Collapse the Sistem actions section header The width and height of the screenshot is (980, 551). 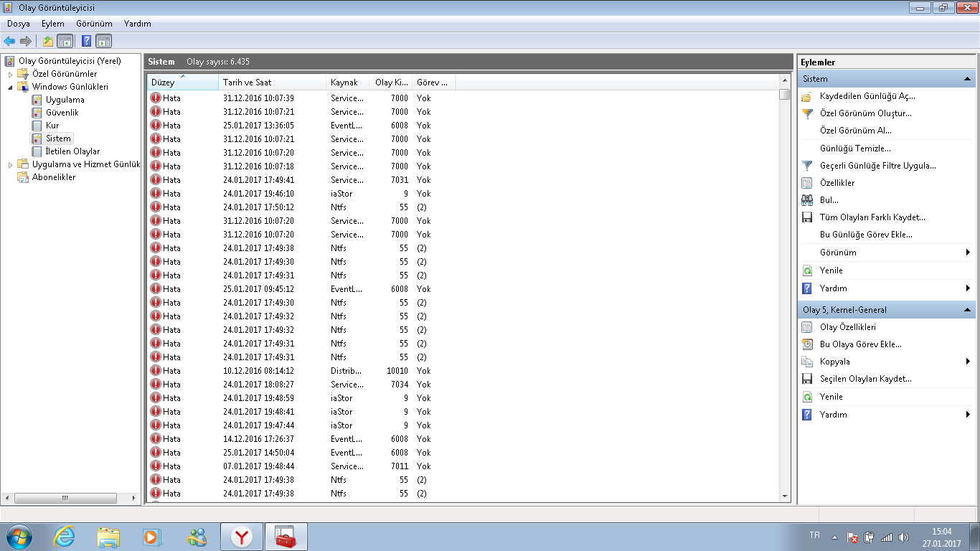tap(967, 79)
